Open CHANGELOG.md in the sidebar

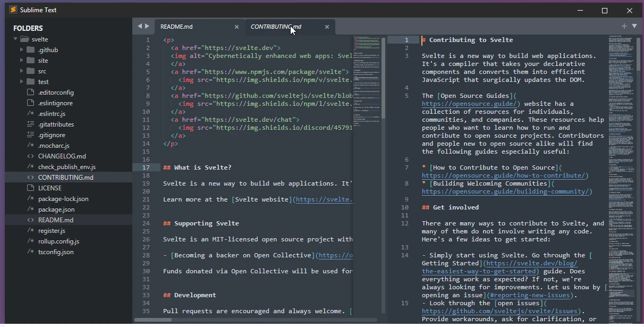point(62,156)
